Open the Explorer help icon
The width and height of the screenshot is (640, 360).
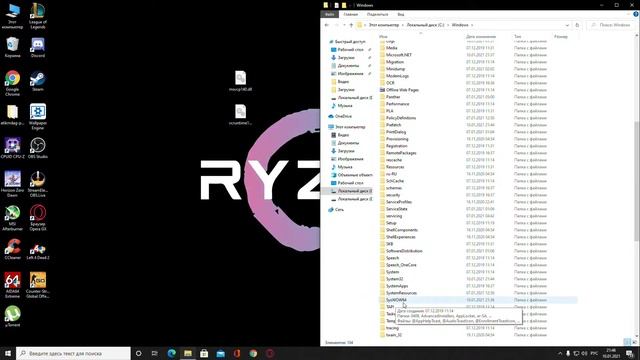pyautogui.click(x=636, y=14)
